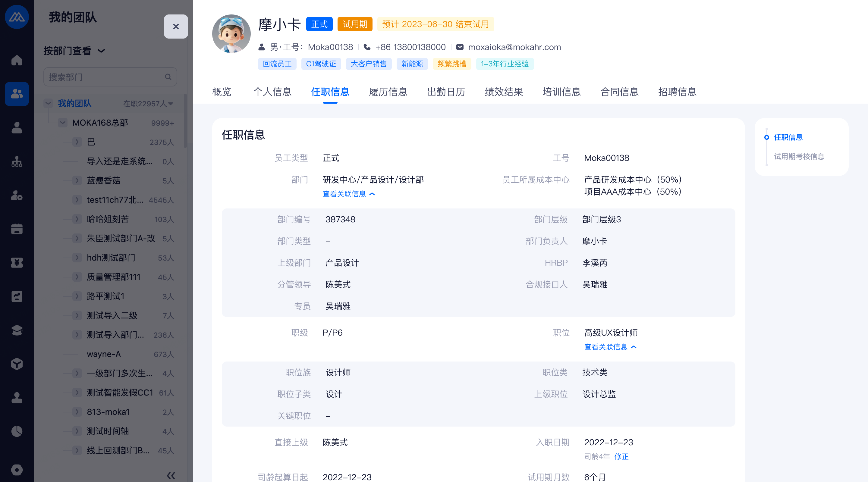Click the phone icon beside +86 number
Screen dimensions: 868x482
tap(367, 47)
